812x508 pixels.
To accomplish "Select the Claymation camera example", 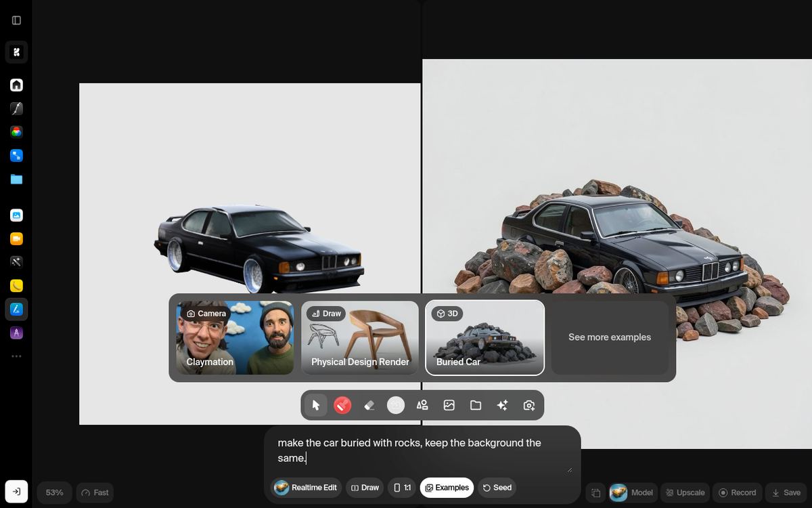I will [x=235, y=337].
